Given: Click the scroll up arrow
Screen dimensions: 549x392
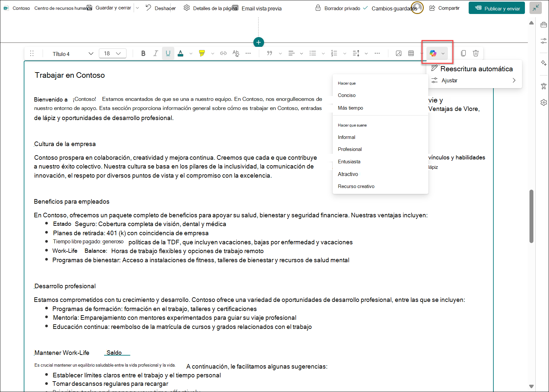Looking at the screenshot, I should point(531,23).
